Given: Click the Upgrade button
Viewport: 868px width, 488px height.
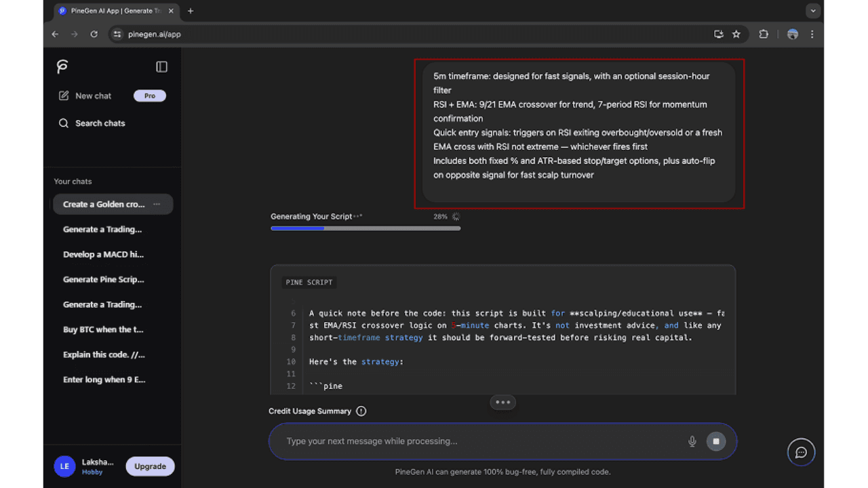Looking at the screenshot, I should click(150, 466).
